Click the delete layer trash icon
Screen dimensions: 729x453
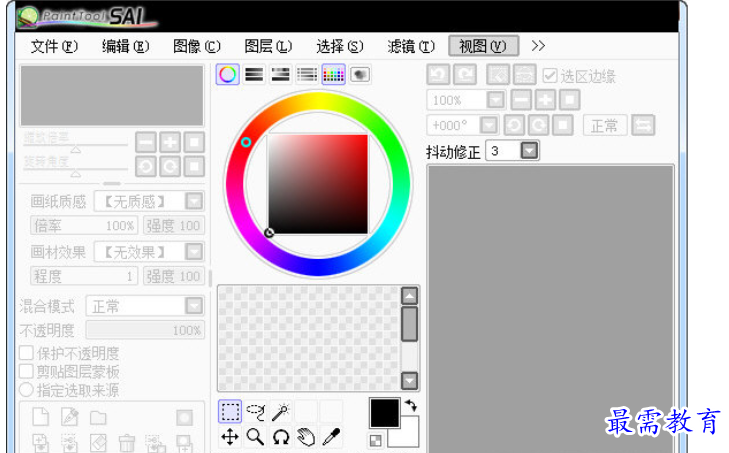[126, 443]
